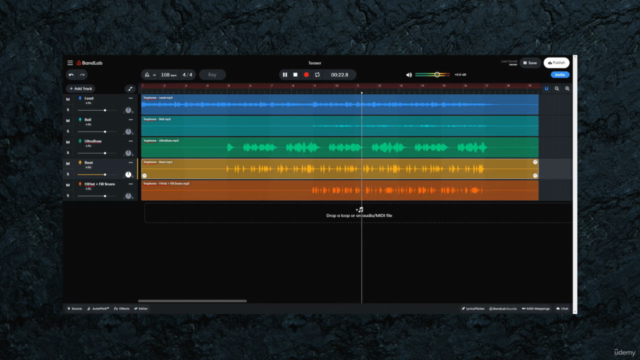This screenshot has width=640, height=360.
Task: Click the Lead track microphone icon
Action: 80,98
